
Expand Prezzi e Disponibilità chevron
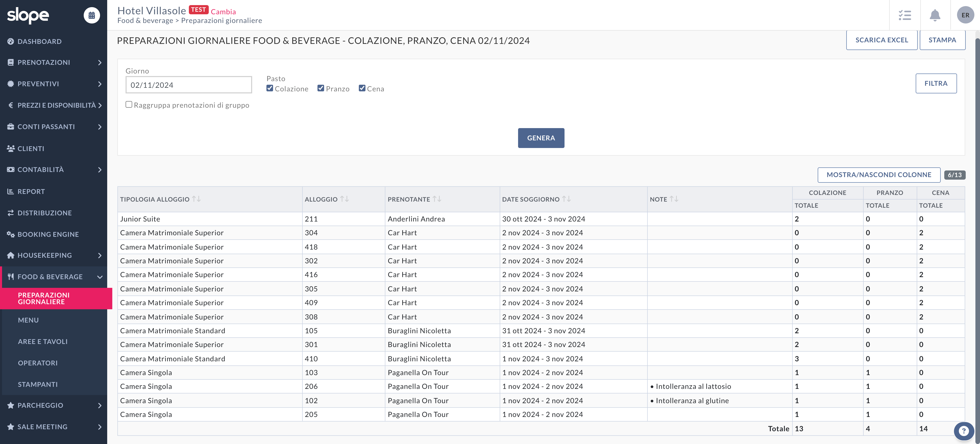pos(100,105)
